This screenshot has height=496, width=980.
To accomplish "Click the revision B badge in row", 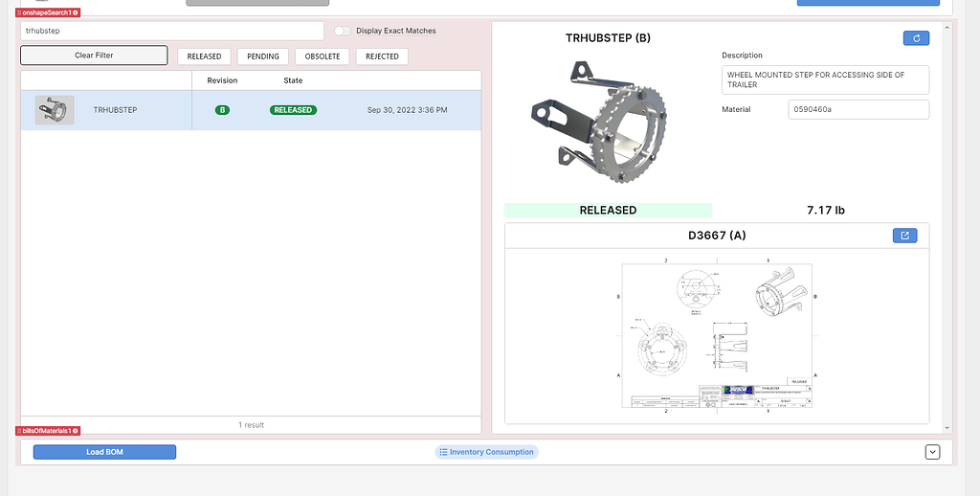I will click(x=222, y=110).
